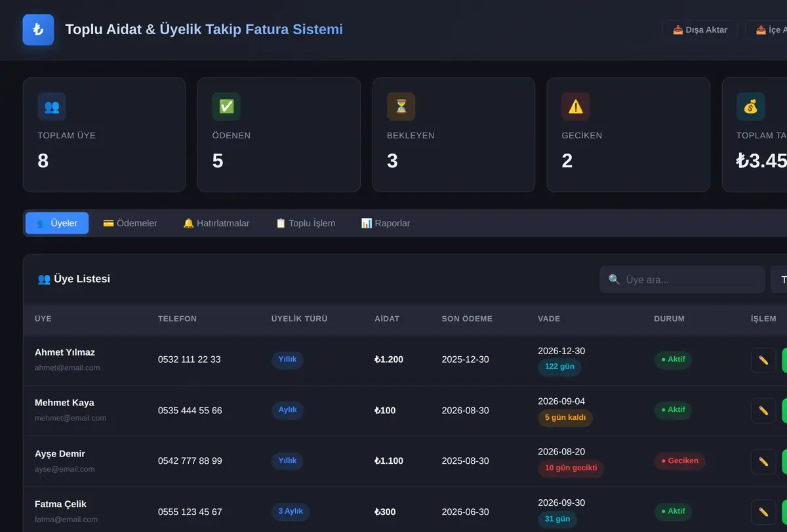Switch to the Üyeler tab
This screenshot has width=787, height=532.
point(57,223)
